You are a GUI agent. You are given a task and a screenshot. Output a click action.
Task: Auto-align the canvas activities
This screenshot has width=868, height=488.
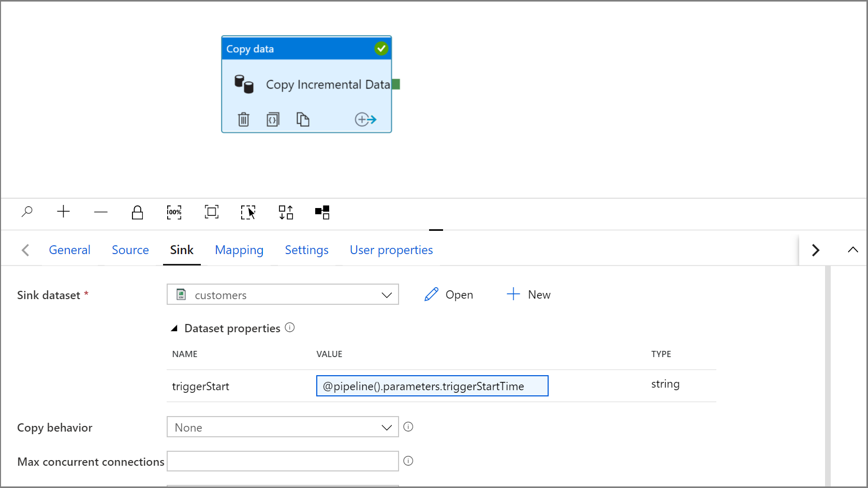pos(286,212)
